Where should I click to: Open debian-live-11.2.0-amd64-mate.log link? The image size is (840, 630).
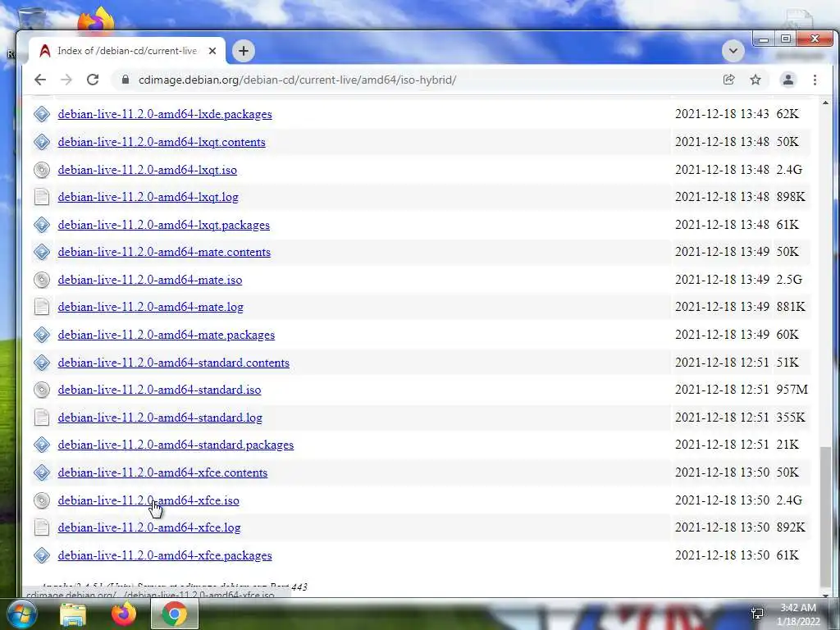[151, 307]
